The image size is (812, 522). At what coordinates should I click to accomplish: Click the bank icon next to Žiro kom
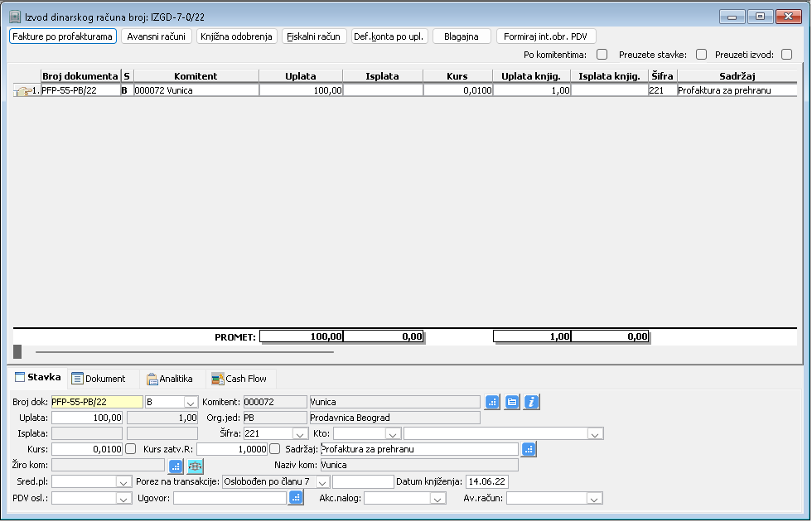196,466
